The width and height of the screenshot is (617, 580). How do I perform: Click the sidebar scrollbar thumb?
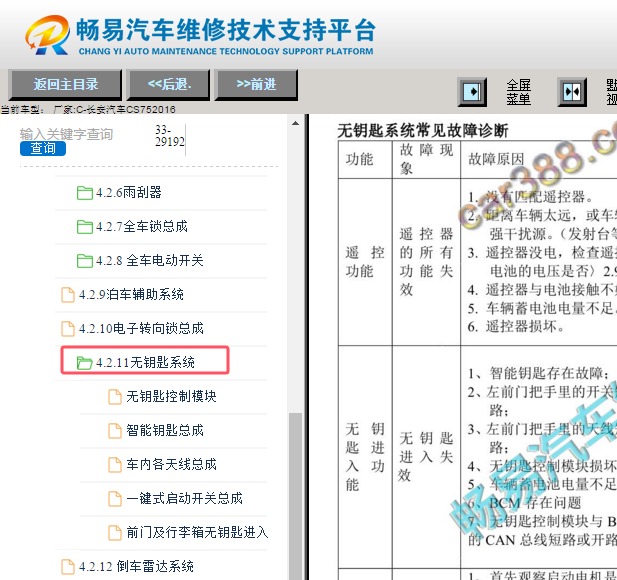point(295,496)
